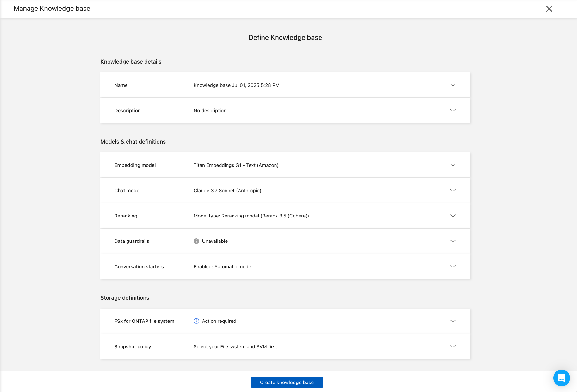Screen dimensions: 577x392
Task: Click the Action required info icon
Action: click(x=196, y=321)
